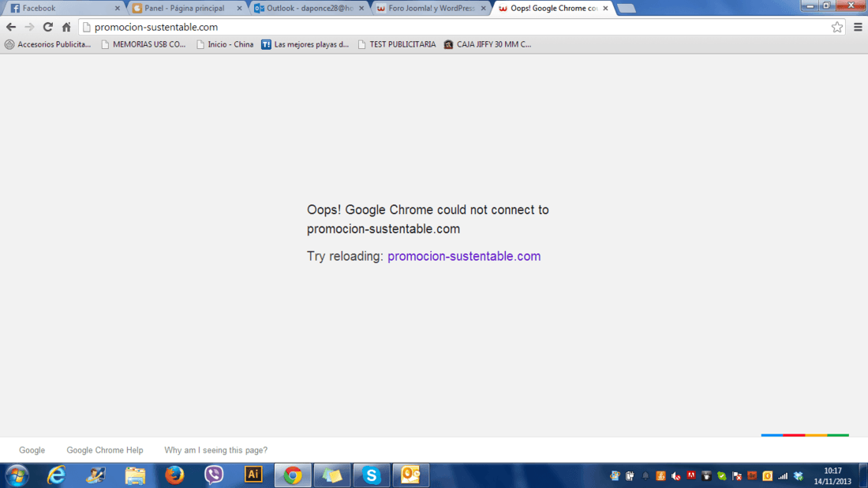
Task: Open the TEST PUBLICITARIA bookmark
Action: 397,44
